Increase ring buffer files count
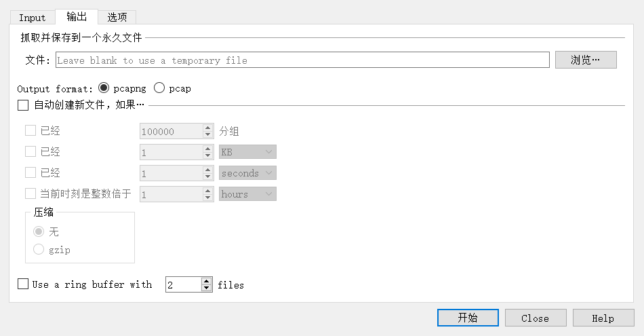 click(207, 281)
